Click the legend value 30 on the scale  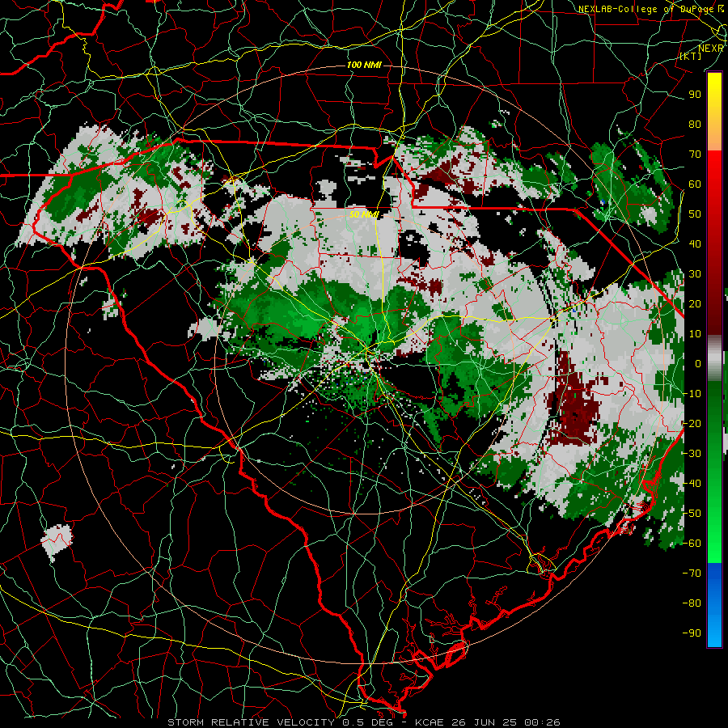(695, 274)
